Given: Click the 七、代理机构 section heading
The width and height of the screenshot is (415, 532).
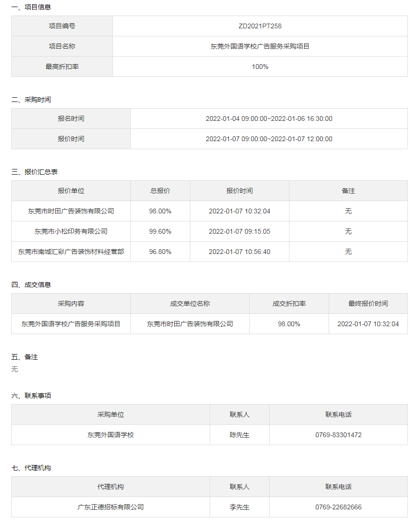Looking at the screenshot, I should 31,468.
